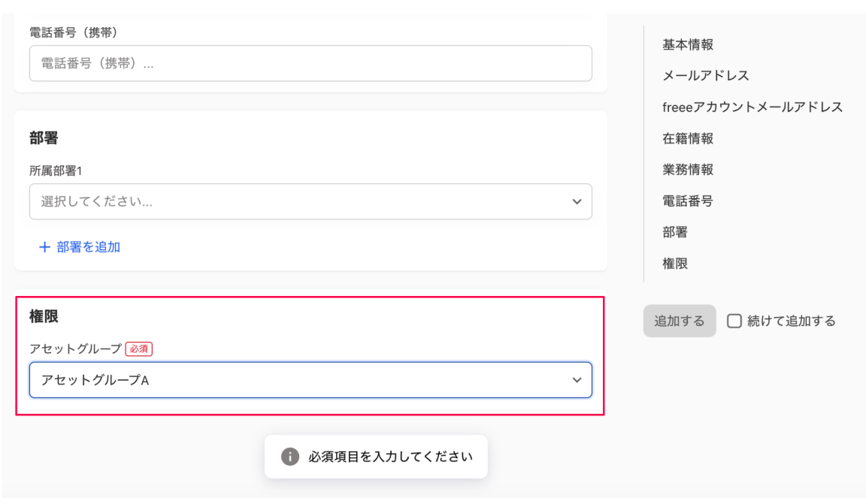Navigate to 在籍情報 in the side navigation
This screenshot has width=866, height=504.
(x=687, y=138)
